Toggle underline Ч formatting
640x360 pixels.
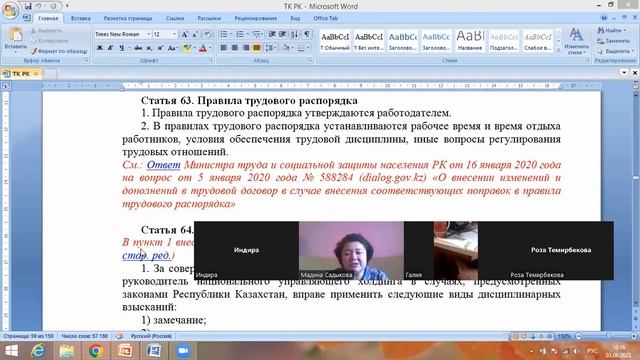[x=121, y=48]
